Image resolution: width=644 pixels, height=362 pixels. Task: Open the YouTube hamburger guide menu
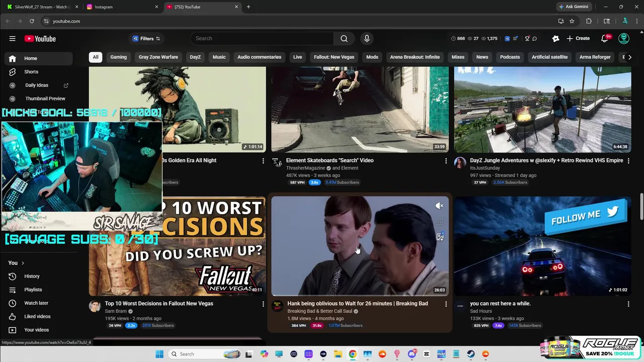pyautogui.click(x=12, y=39)
